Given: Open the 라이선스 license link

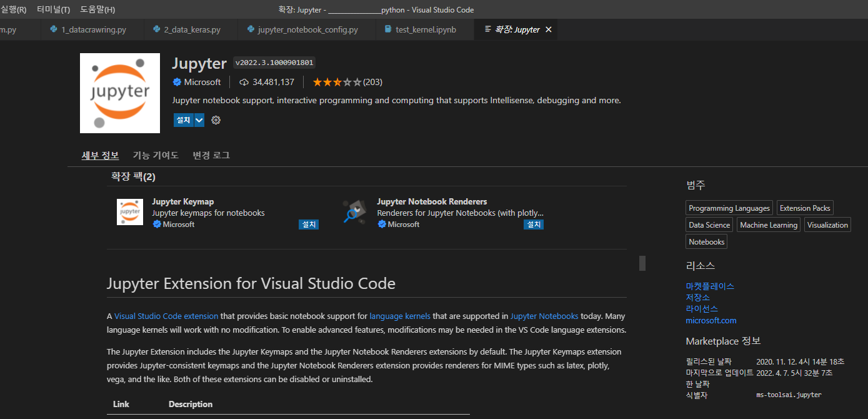Looking at the screenshot, I should tap(702, 309).
